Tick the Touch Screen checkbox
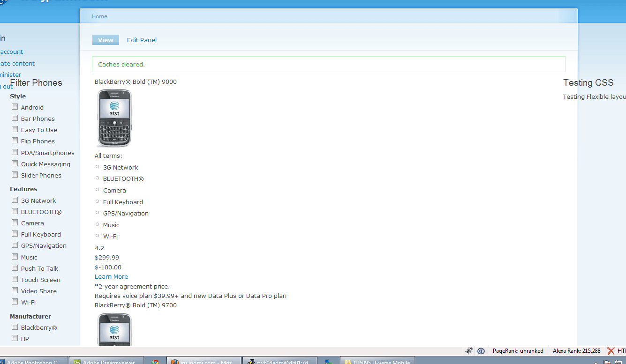This screenshot has height=364, width=626. click(15, 279)
